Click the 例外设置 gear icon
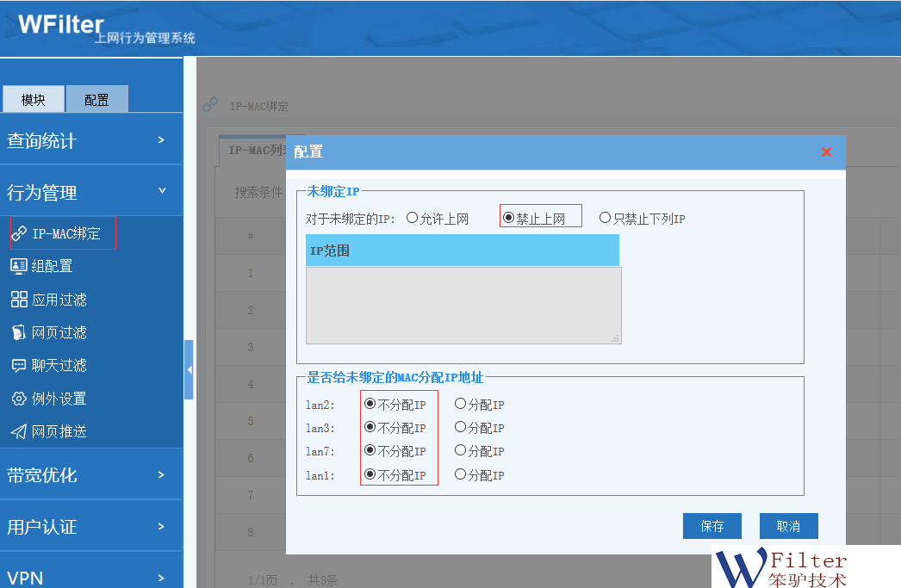Image resolution: width=901 pixels, height=588 pixels. pos(19,399)
